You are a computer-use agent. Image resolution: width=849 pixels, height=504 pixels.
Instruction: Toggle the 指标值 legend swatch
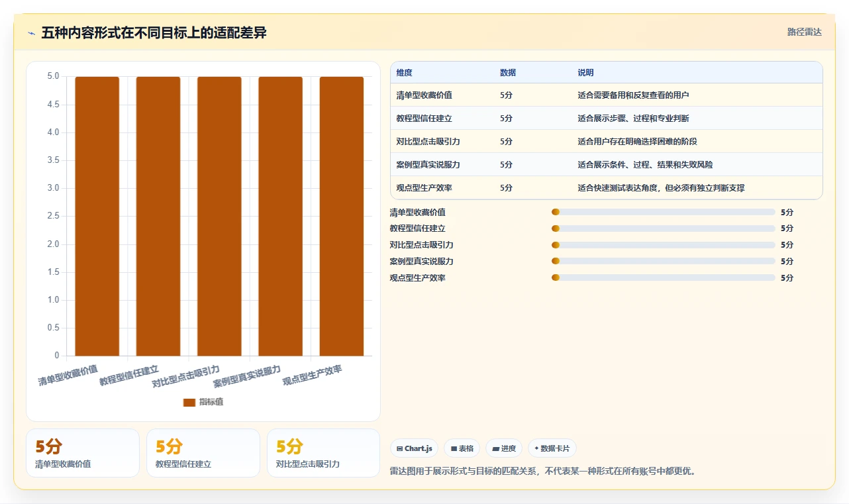[x=189, y=402]
